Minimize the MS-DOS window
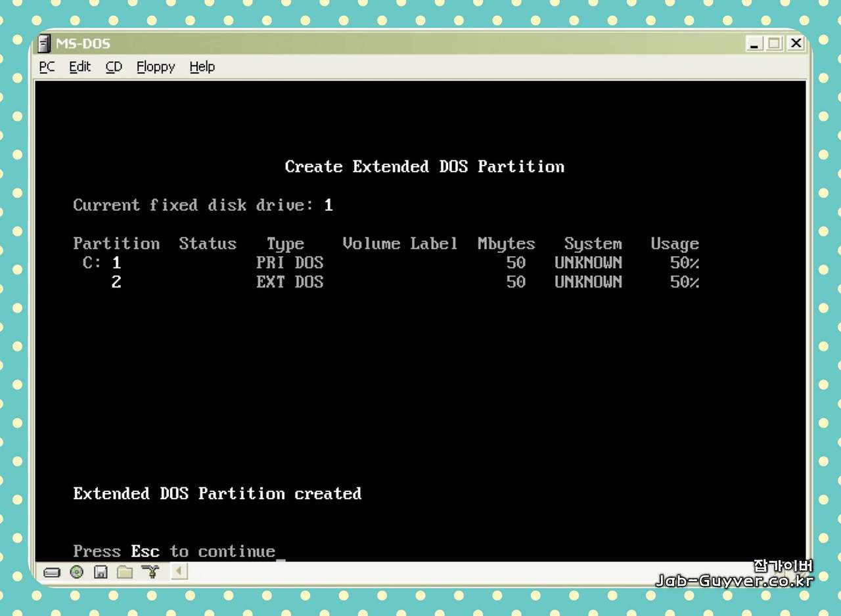The width and height of the screenshot is (841, 616). pos(753,43)
